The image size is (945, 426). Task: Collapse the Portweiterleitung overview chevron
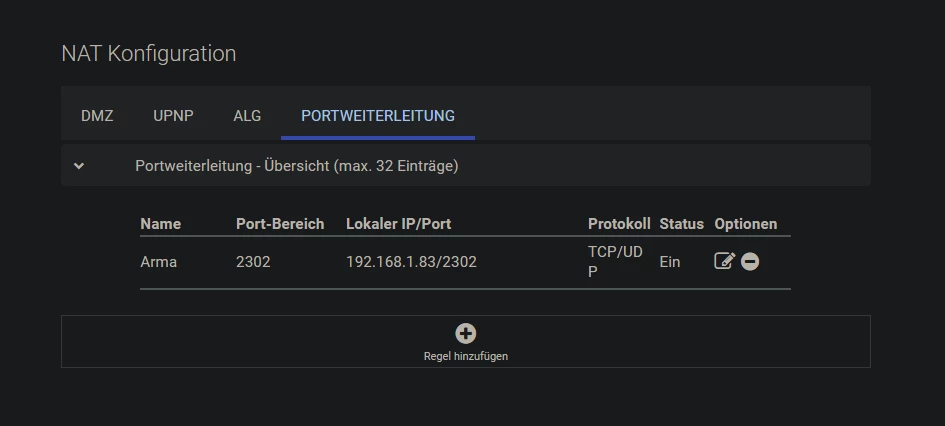pyautogui.click(x=79, y=166)
